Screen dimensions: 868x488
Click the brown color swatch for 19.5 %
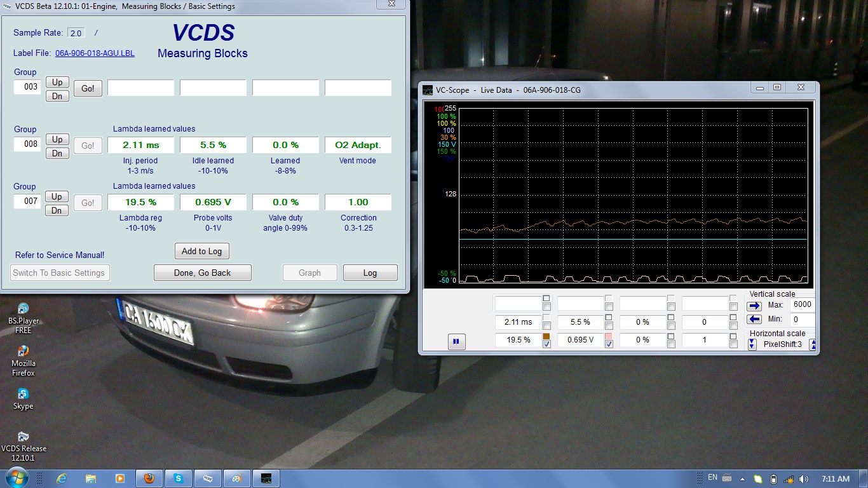[x=546, y=336]
